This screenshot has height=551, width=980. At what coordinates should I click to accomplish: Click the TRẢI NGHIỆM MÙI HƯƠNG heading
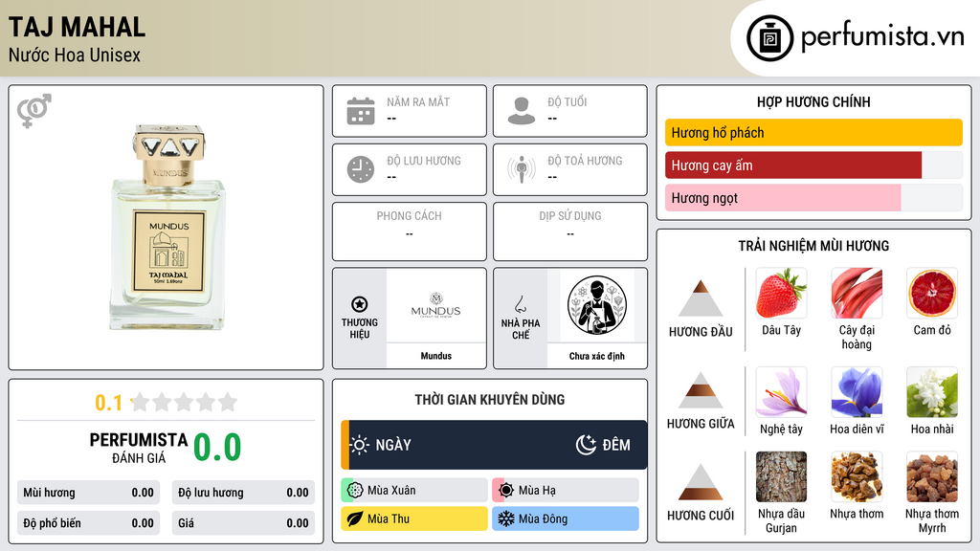(x=813, y=246)
